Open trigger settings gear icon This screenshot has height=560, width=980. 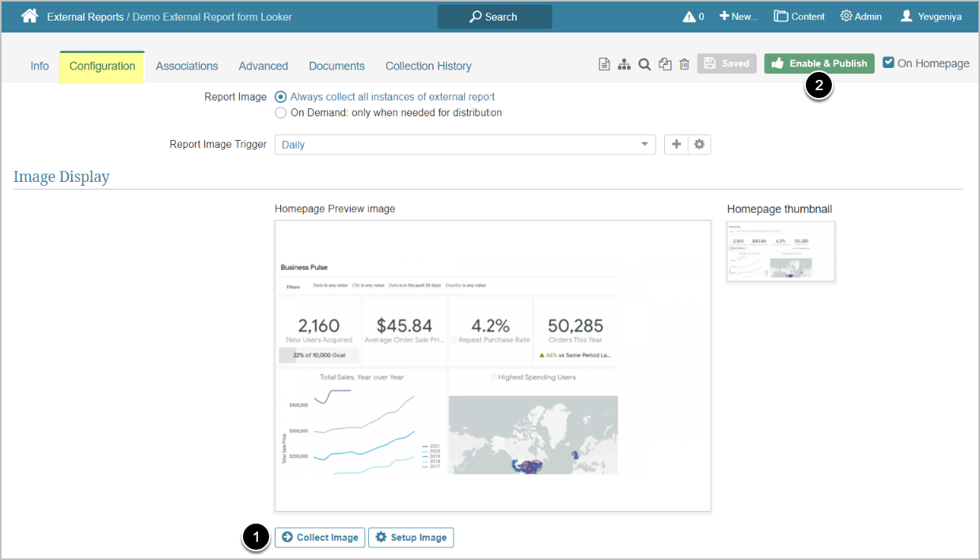699,145
